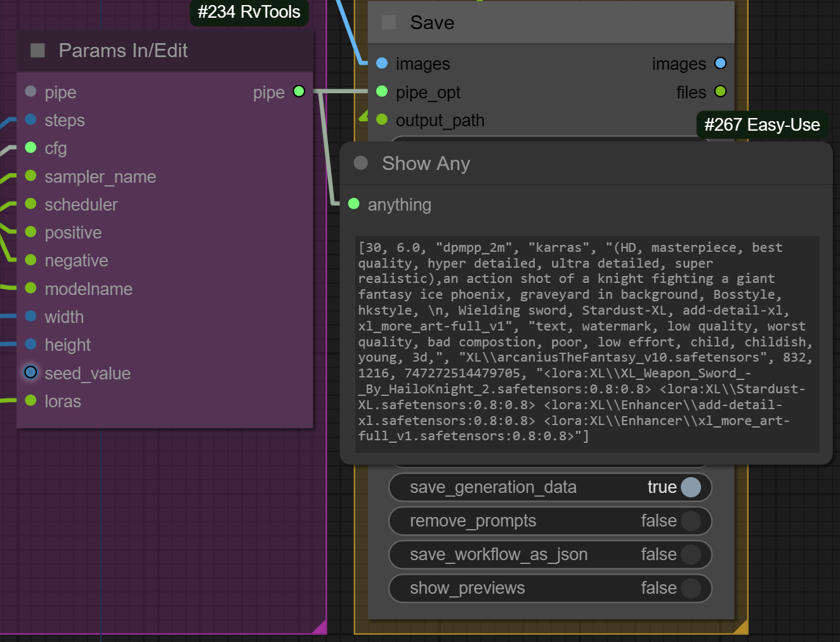Click the scheduler label
The image size is (840, 642).
click(81, 204)
